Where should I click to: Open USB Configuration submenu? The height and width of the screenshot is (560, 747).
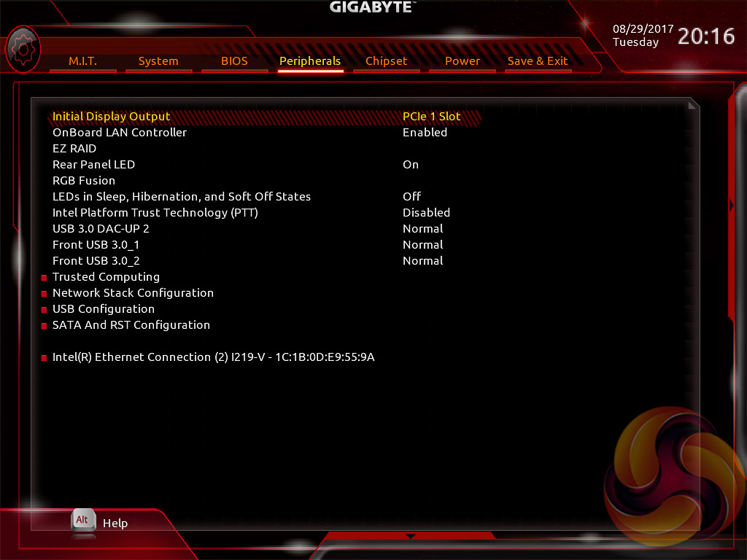coord(104,309)
